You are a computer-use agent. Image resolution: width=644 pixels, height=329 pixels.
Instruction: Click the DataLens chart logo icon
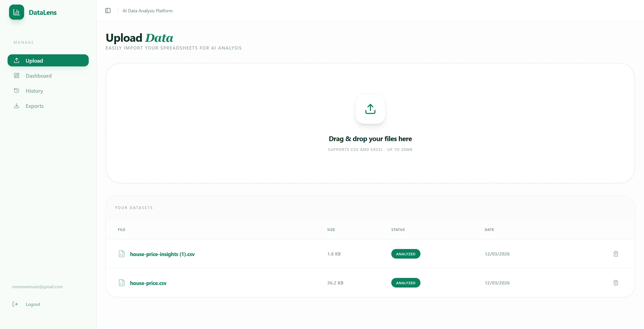click(17, 12)
